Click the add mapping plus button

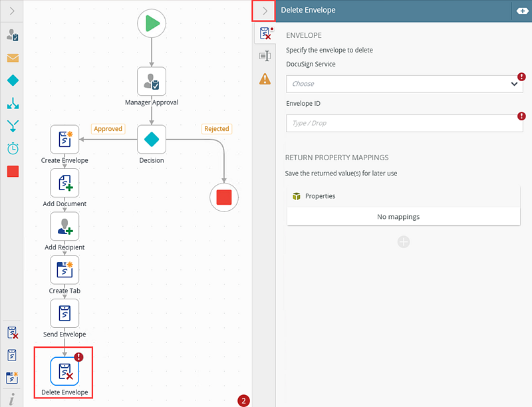pos(404,242)
